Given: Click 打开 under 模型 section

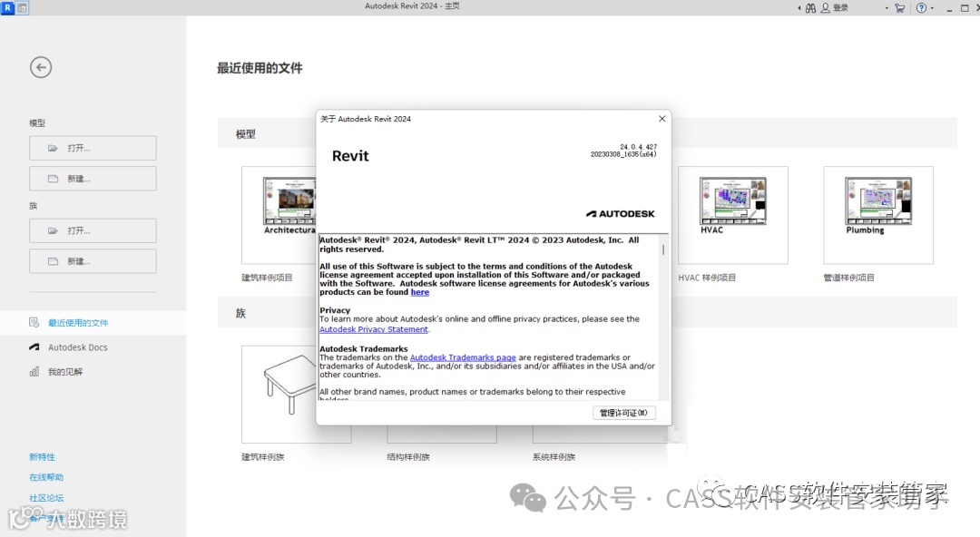Looking at the screenshot, I should tap(93, 148).
